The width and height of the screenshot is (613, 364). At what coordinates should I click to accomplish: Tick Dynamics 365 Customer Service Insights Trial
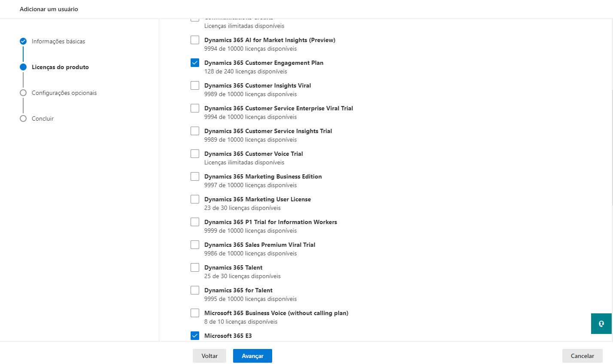pyautogui.click(x=195, y=131)
